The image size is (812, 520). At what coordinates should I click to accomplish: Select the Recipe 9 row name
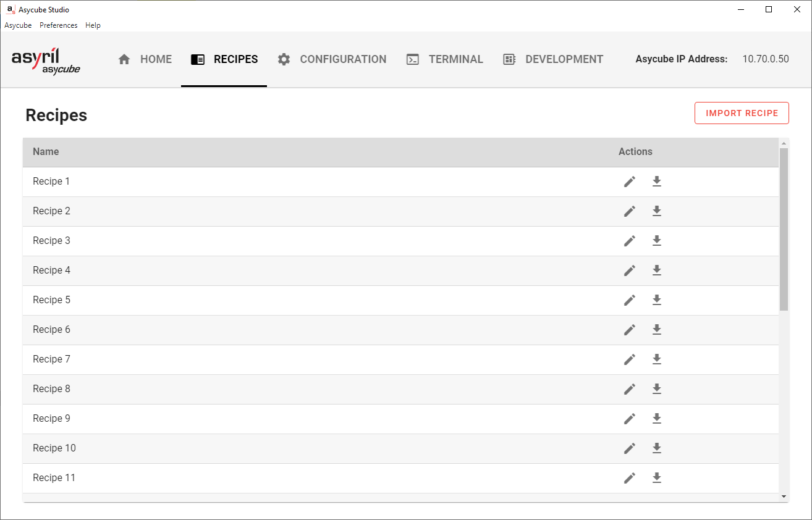click(51, 419)
